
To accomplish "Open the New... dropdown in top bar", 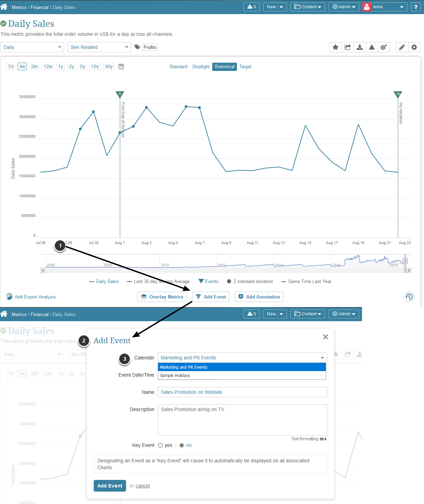I will 275,7.
